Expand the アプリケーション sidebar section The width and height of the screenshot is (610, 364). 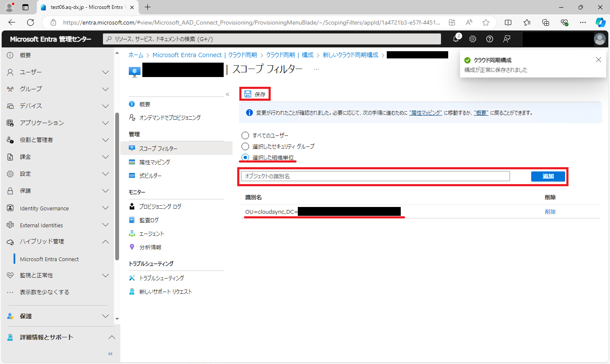coord(105,123)
